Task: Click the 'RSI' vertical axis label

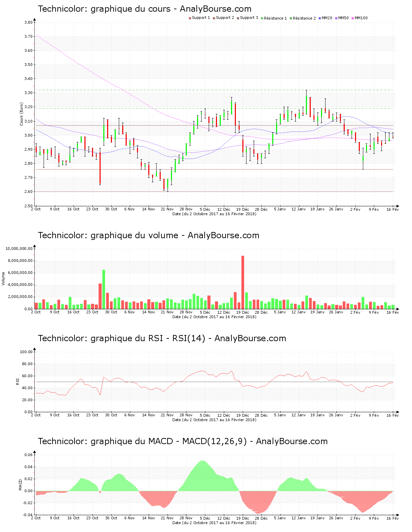Action: pos(18,381)
